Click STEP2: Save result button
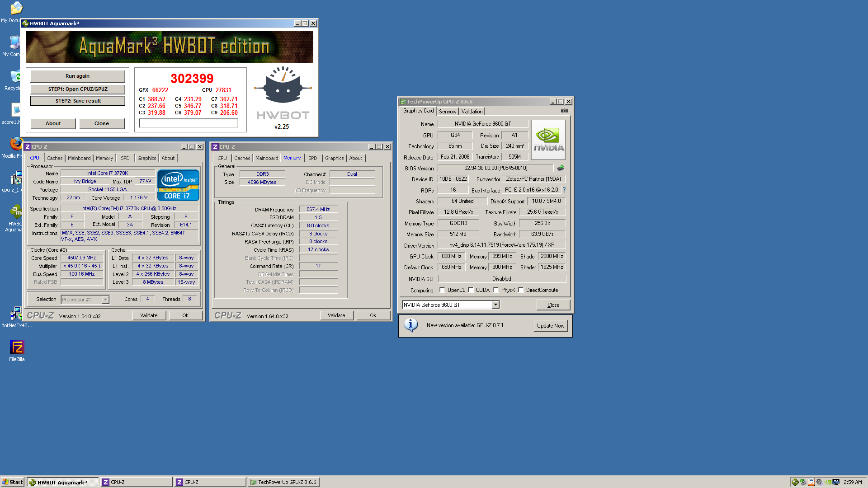Image resolution: width=868 pixels, height=488 pixels. click(78, 101)
